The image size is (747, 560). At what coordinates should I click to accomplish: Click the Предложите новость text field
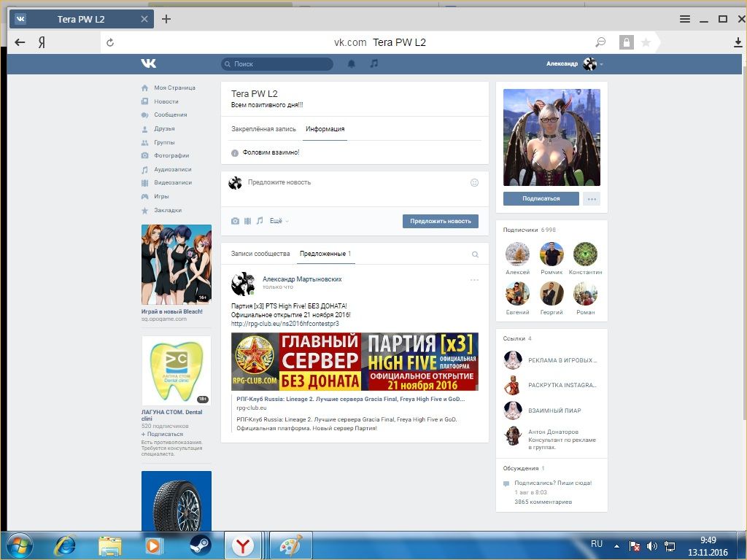coord(355,182)
